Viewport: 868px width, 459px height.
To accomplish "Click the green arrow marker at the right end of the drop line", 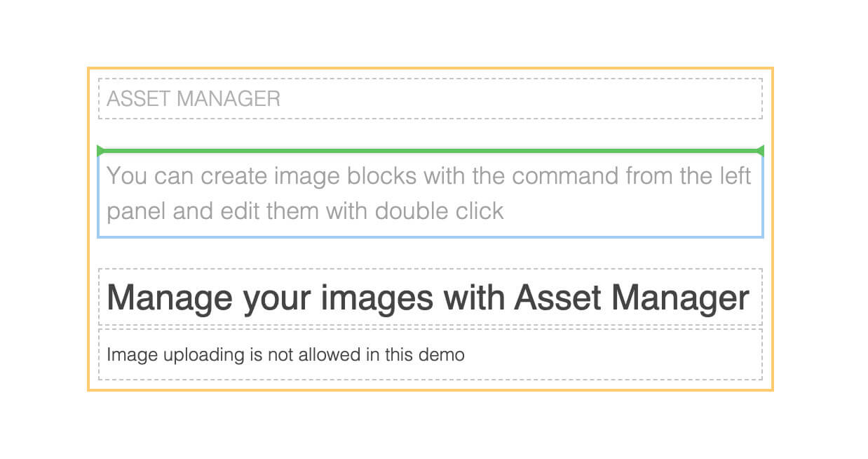I will 760,150.
